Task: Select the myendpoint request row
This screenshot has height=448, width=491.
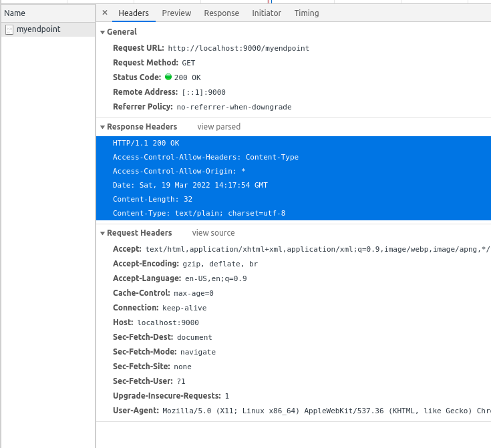Action: [48, 29]
